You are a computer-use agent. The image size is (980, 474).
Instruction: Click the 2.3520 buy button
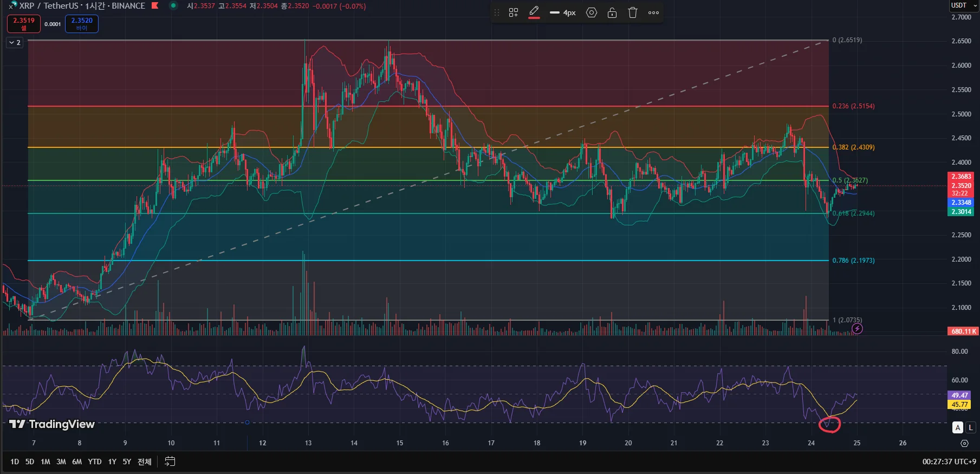82,24
